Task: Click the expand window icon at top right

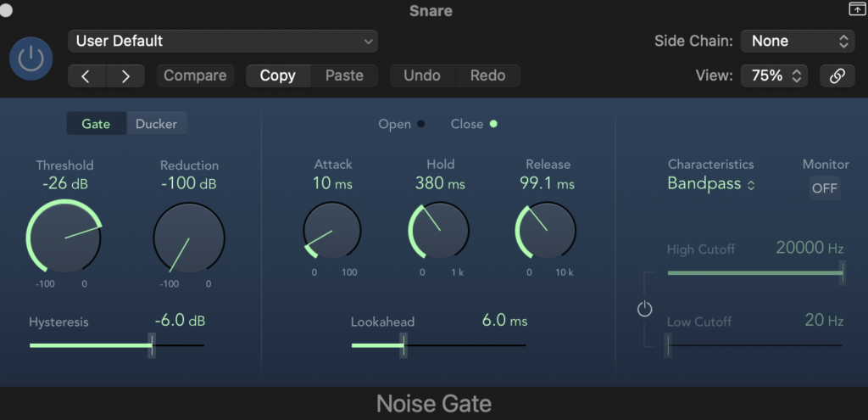Action: (854, 9)
